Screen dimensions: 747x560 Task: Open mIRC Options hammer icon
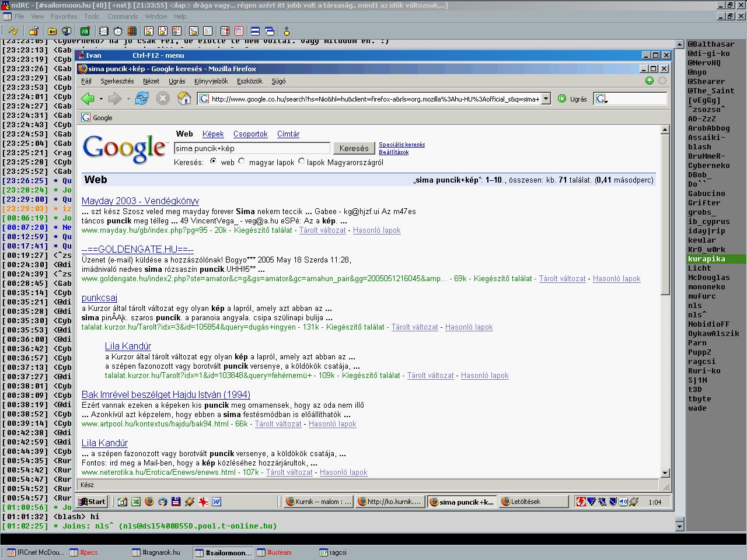[33, 31]
